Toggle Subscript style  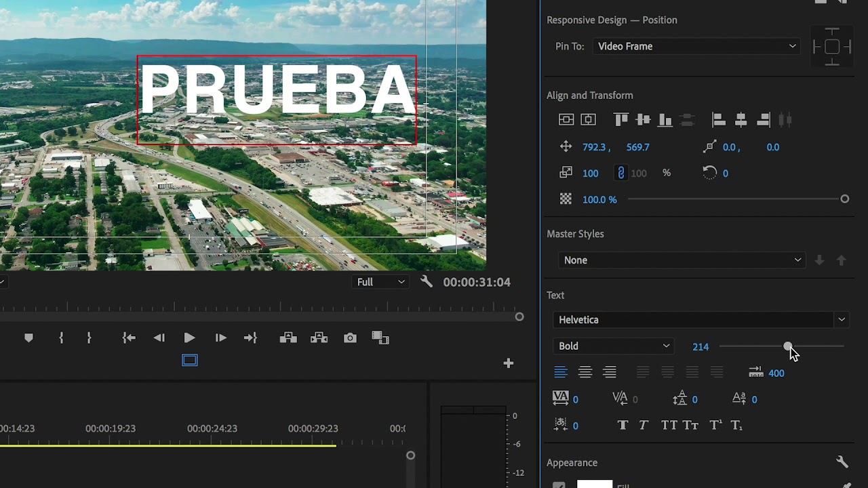pyautogui.click(x=737, y=426)
